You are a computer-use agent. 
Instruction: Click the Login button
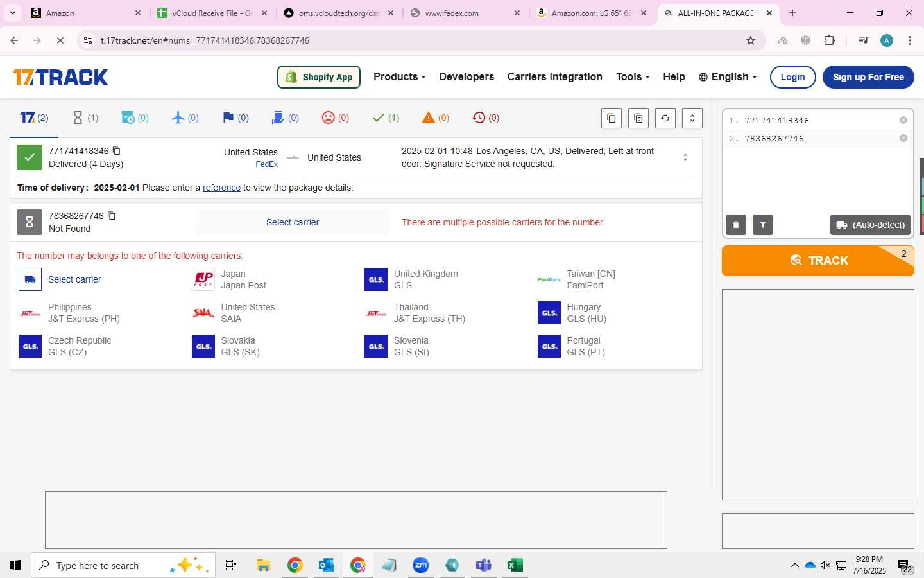tap(792, 77)
